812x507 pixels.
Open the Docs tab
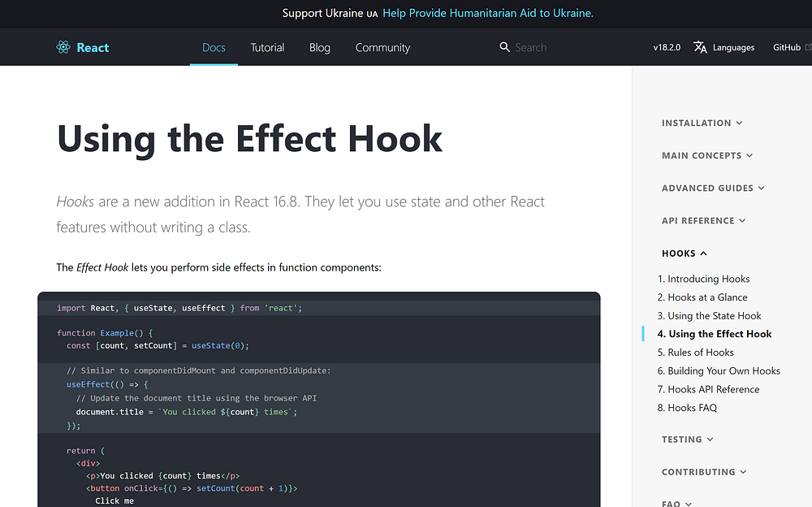point(214,47)
